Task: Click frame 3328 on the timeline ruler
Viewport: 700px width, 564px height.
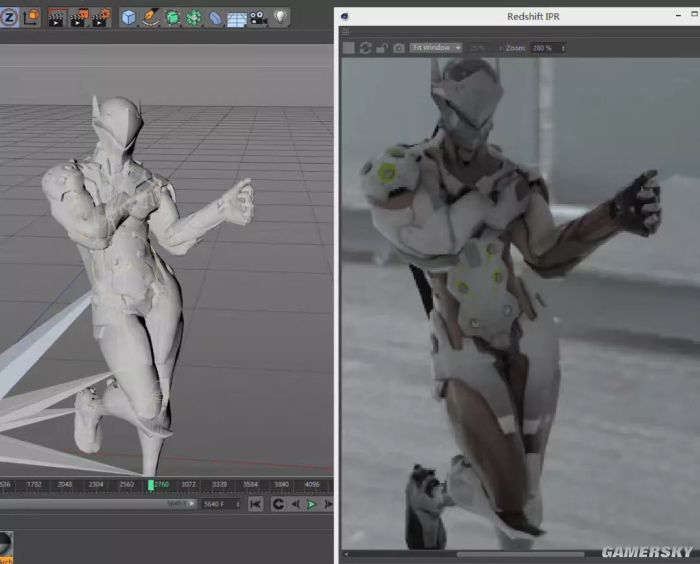Action: pos(219,485)
